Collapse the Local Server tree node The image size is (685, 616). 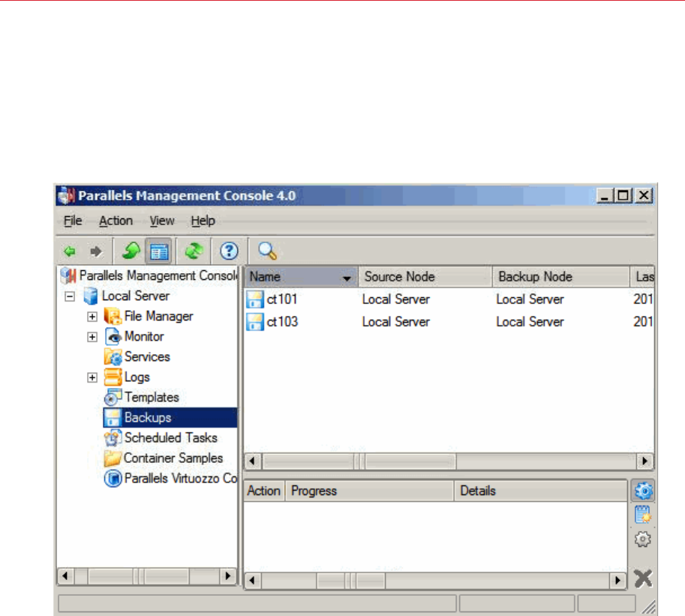69,296
